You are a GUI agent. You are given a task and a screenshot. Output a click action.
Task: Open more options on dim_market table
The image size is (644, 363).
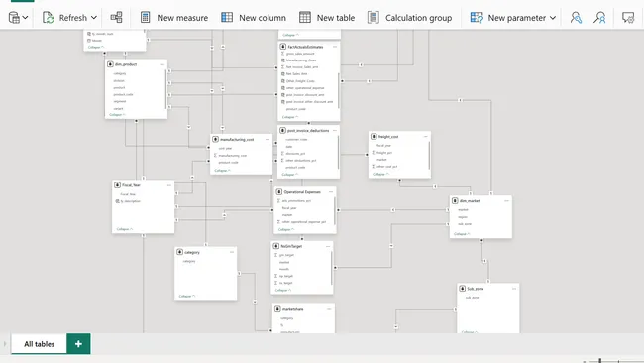point(507,201)
